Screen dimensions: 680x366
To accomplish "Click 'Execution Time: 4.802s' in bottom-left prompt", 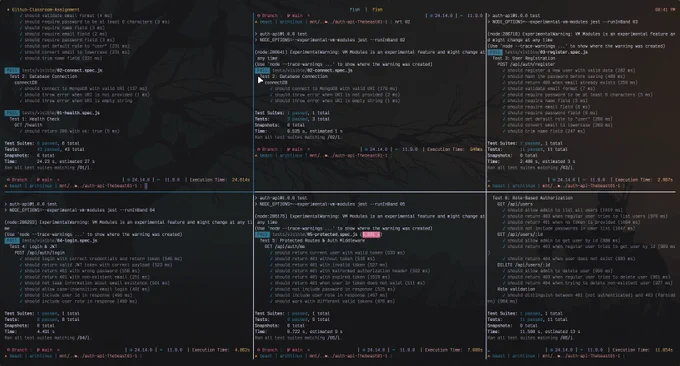I will point(221,350).
